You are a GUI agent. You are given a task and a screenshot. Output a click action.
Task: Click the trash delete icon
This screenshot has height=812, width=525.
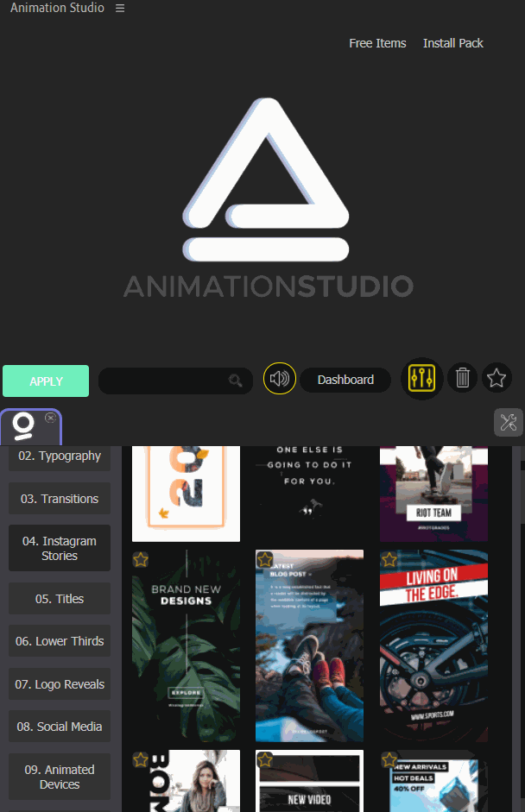[463, 378]
